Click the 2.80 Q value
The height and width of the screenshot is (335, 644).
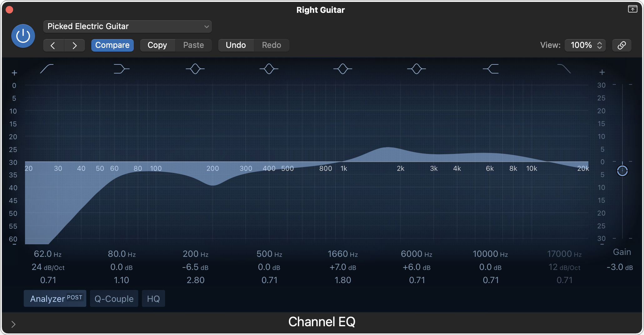click(196, 280)
